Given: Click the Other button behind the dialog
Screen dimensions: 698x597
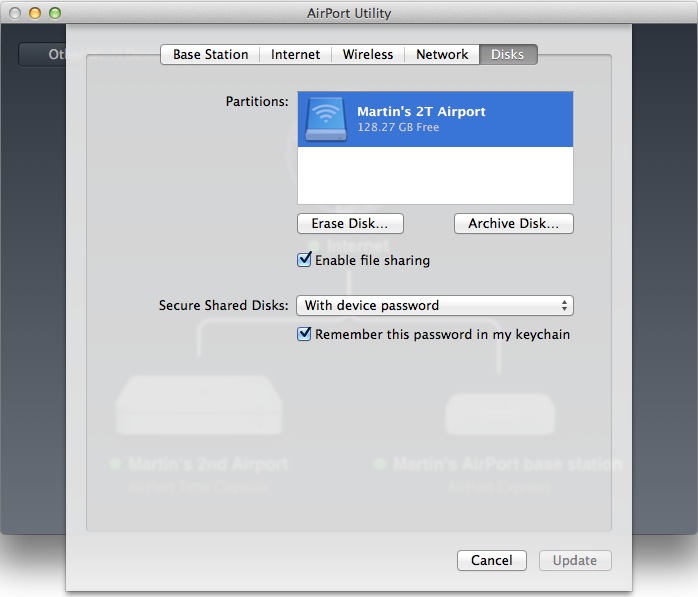Looking at the screenshot, I should click(x=42, y=54).
